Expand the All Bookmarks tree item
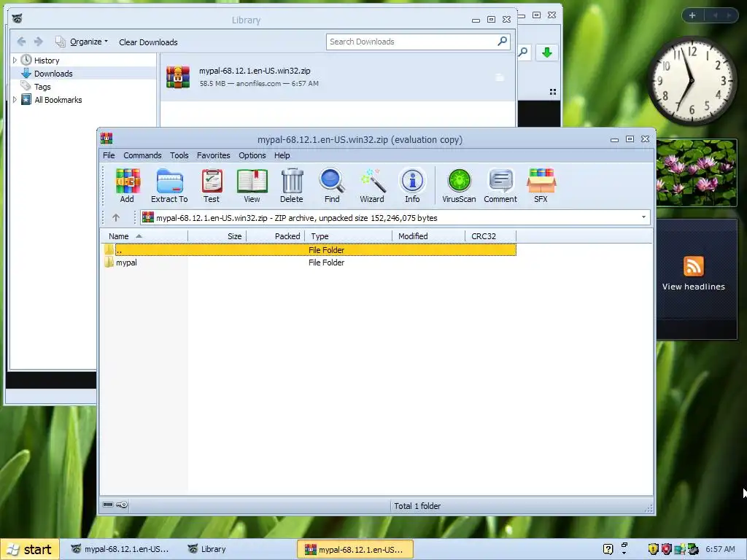 pos(15,99)
